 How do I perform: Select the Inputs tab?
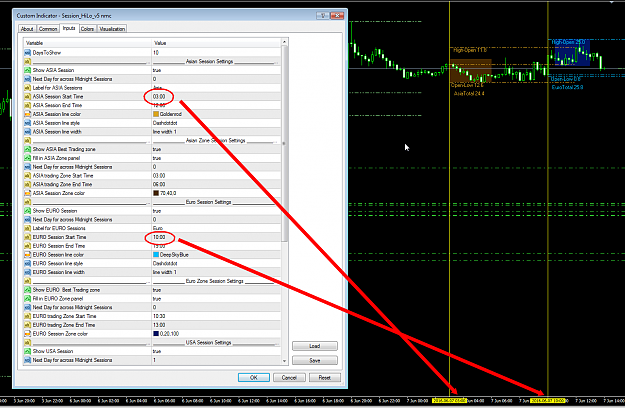point(69,28)
